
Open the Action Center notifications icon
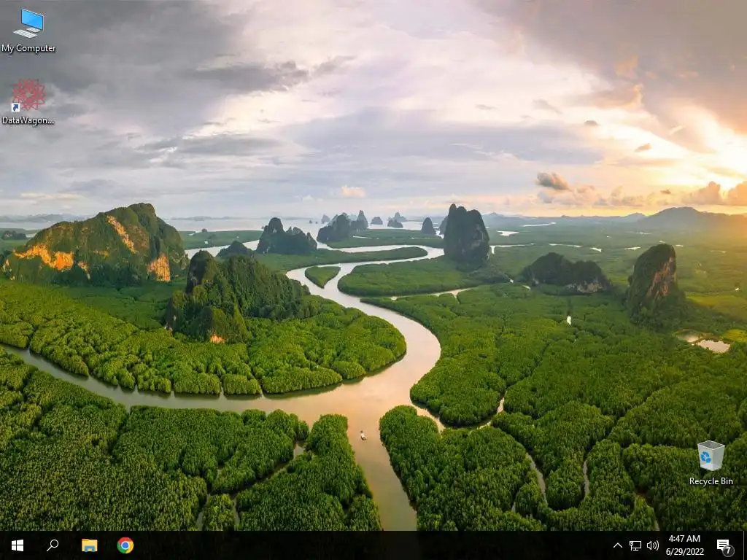pos(724,546)
